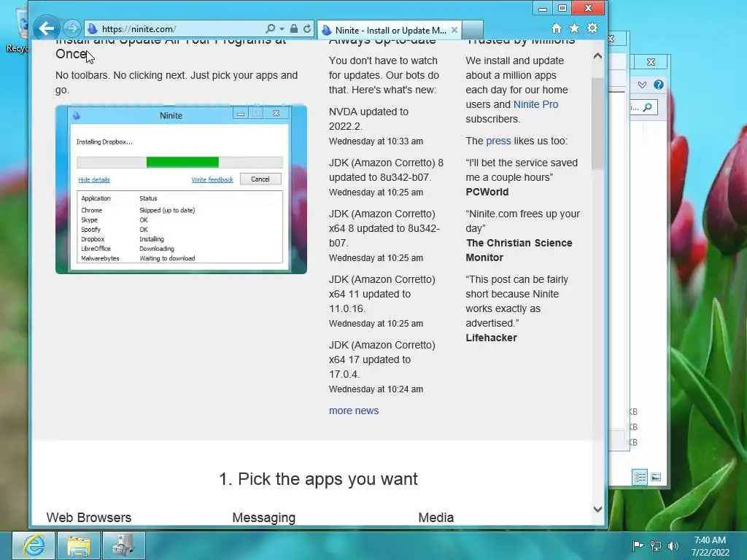Viewport: 747px width, 560px height.
Task: Click search magnifier in background Explorer window
Action: pyautogui.click(x=648, y=107)
